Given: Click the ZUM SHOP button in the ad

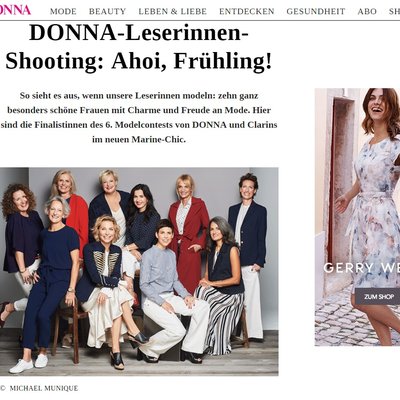Looking at the screenshot, I should 377,296.
